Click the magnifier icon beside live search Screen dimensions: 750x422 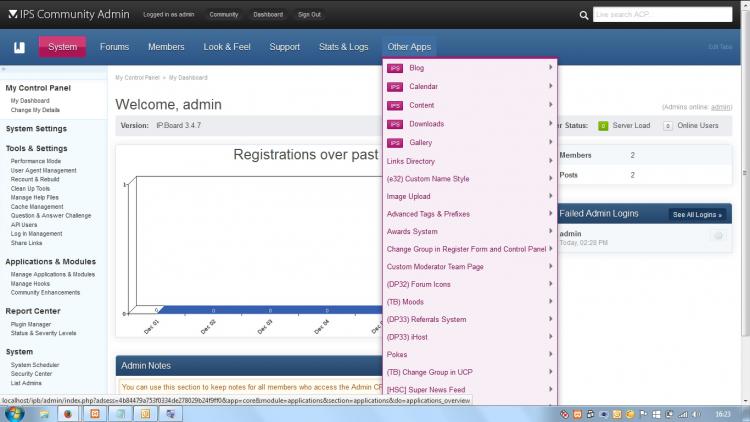tap(585, 16)
